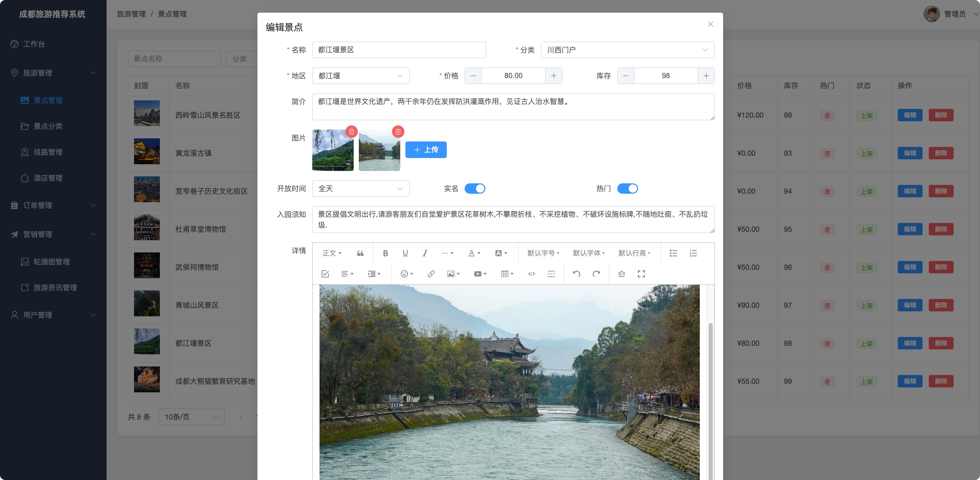This screenshot has height=480, width=980.
Task: Insert a table in editor
Action: [507, 274]
